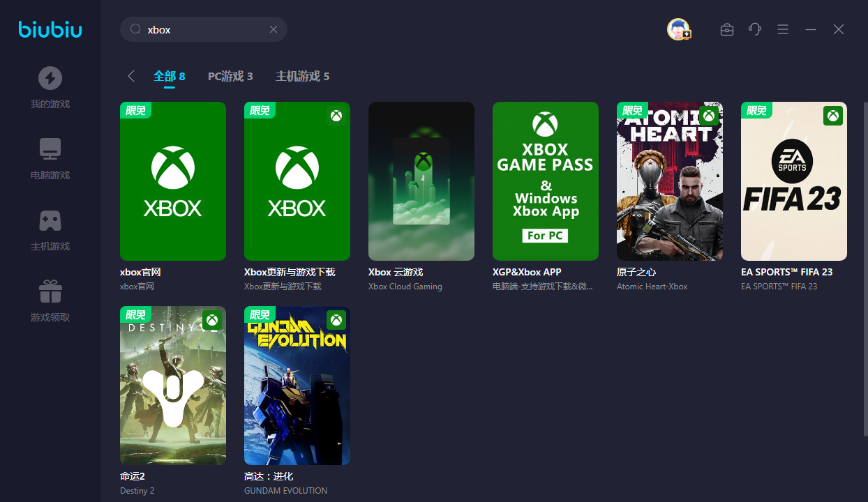This screenshot has height=502, width=868.
Task: Click 限免 tag on xbox官网 card
Action: [135, 110]
